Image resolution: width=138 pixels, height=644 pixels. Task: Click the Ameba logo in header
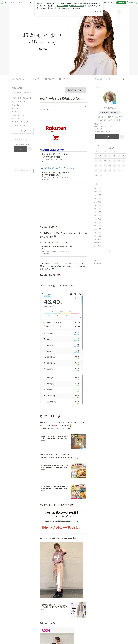5,2
